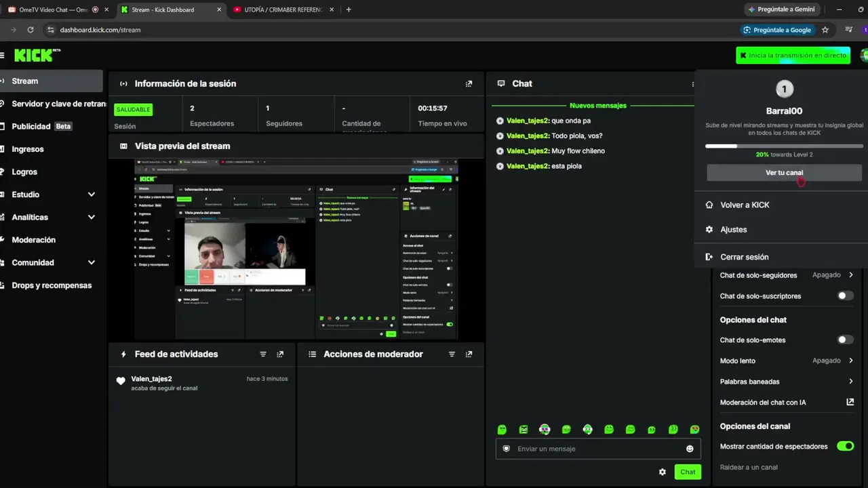The width and height of the screenshot is (868, 488).
Task: Send message with the green Chat button
Action: point(688,472)
